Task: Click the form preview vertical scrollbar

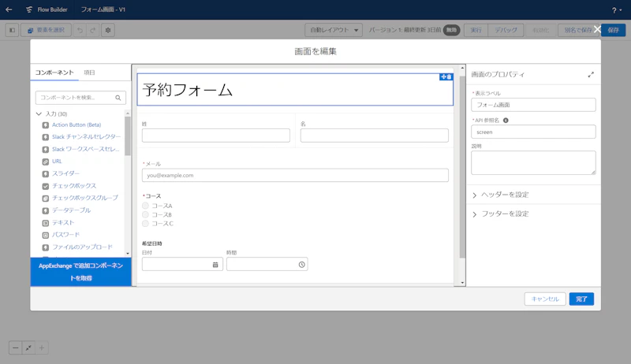Action: tap(462, 167)
